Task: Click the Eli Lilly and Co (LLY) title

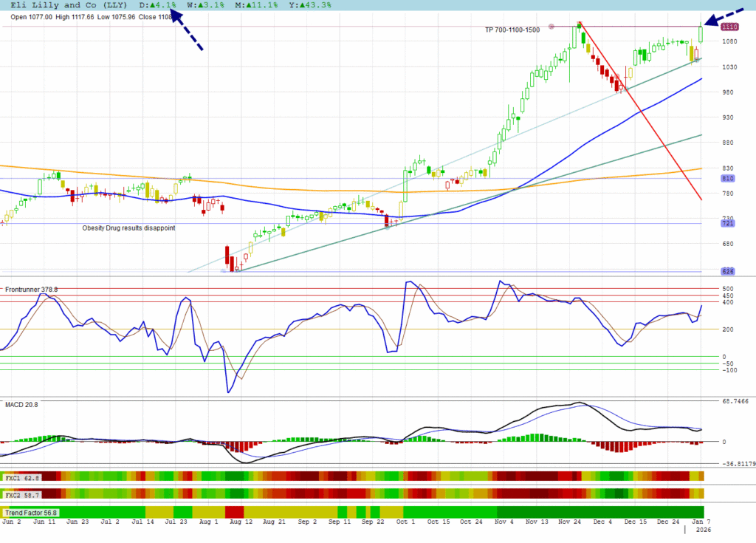Action: pos(69,5)
